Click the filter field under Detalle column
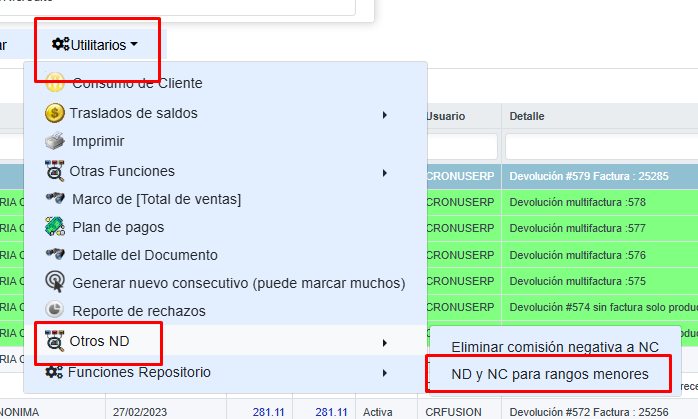The width and height of the screenshot is (698, 419). 600,147
